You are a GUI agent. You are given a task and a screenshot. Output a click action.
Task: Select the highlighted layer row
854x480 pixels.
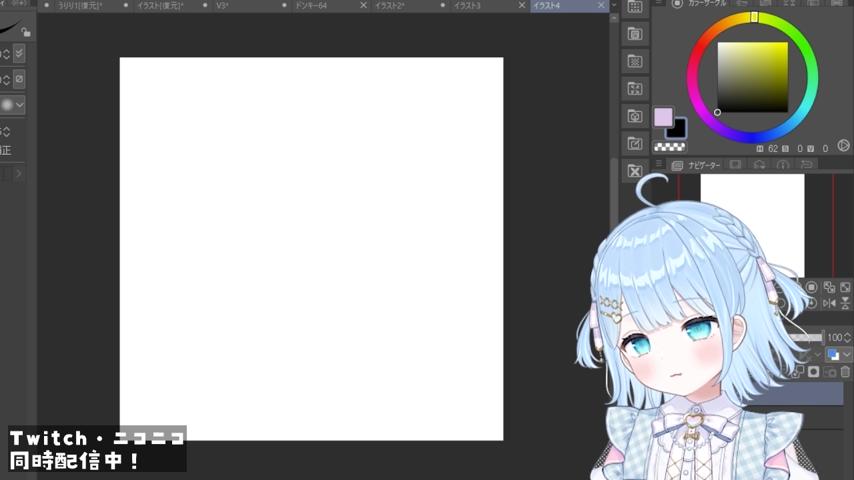[x=795, y=393]
